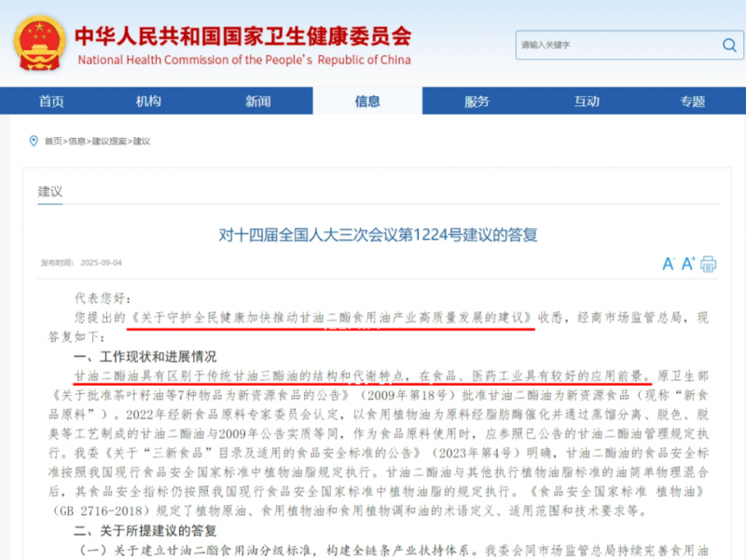Screen dimensions: 746x560
Task: Click 首页 in the breadcrumb trail
Action: click(x=53, y=142)
